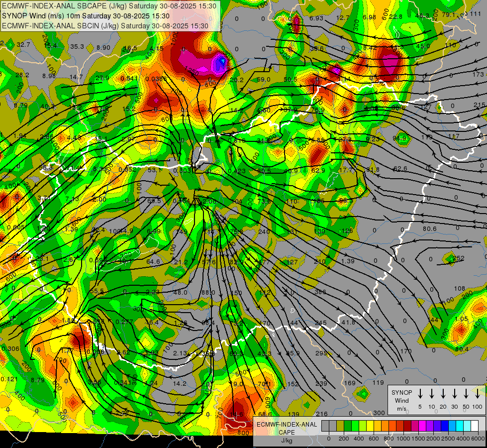Select the yellow CAPE swatch right of 600 tick
The width and height of the screenshot is (487, 448).
pyautogui.click(x=378, y=426)
